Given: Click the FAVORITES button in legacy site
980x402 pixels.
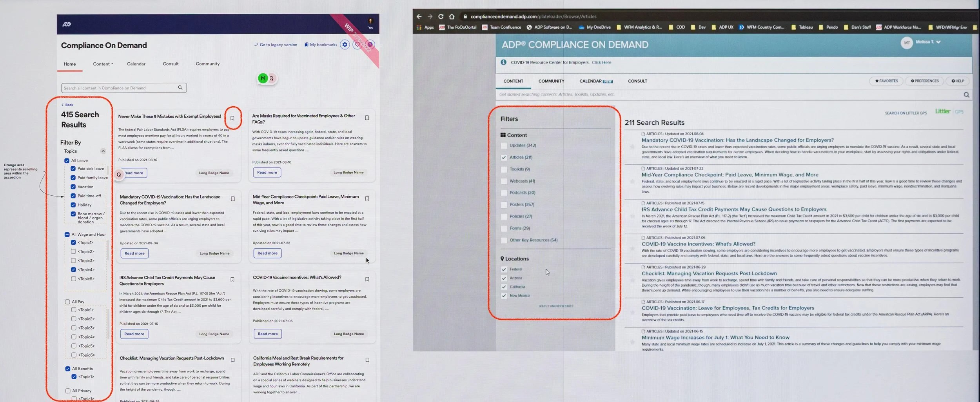Looking at the screenshot, I should point(886,81).
